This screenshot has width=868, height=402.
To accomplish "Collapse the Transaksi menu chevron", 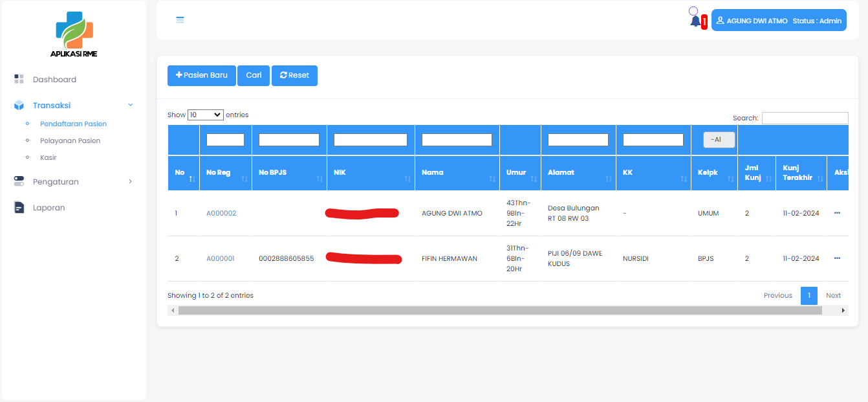I will point(131,105).
